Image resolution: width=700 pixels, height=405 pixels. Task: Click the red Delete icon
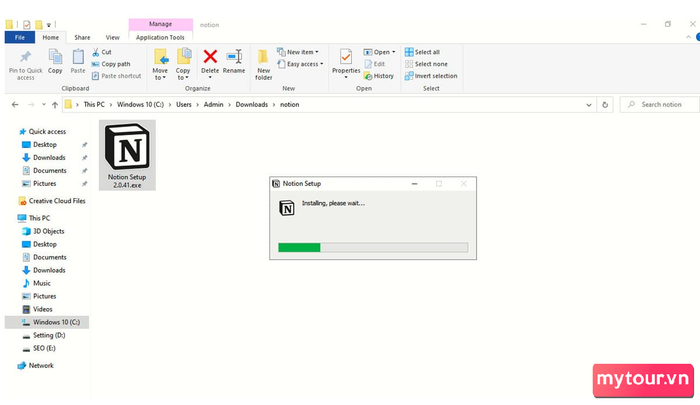click(x=210, y=57)
